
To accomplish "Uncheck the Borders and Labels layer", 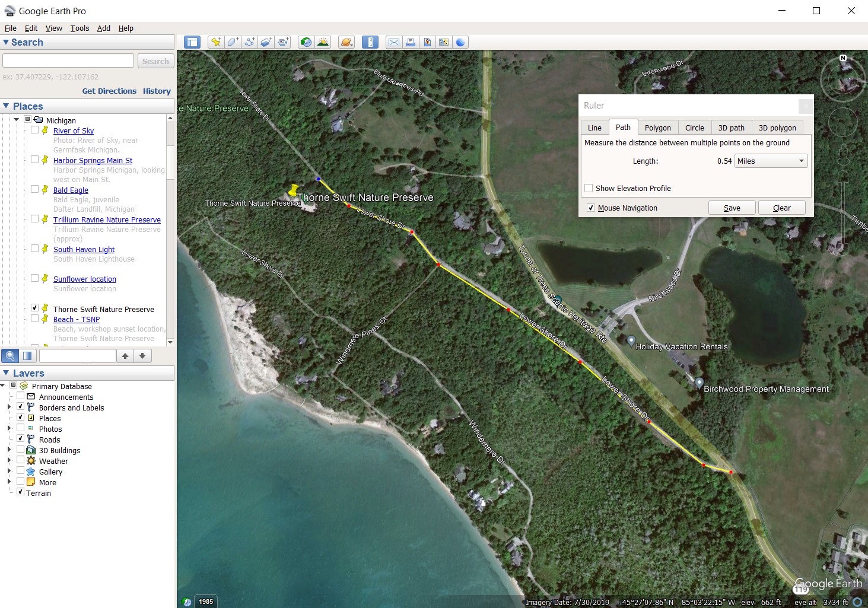I will tap(20, 407).
